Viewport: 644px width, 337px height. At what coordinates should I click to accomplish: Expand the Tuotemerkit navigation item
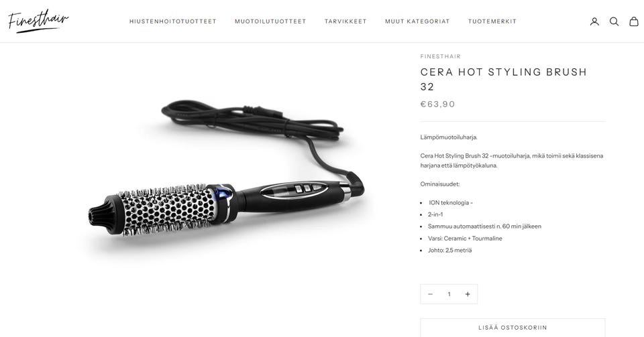492,21
